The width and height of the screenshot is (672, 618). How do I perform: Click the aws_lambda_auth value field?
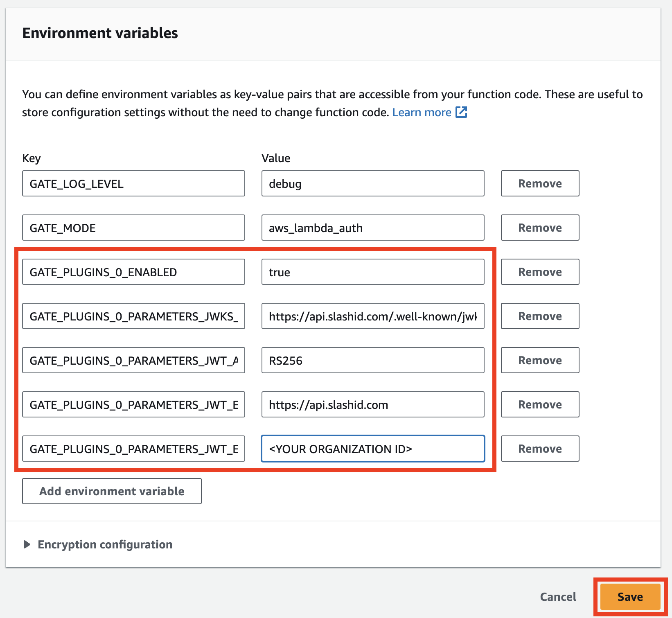click(372, 228)
